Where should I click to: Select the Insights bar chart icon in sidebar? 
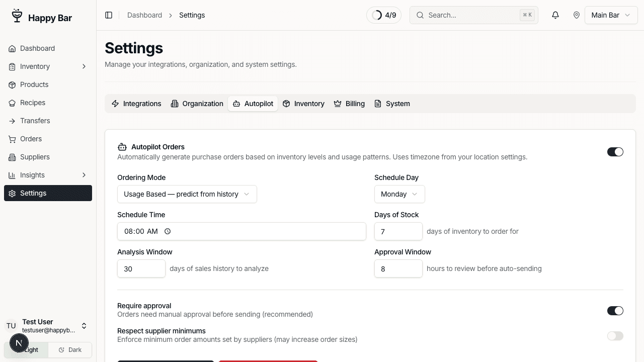(12, 175)
